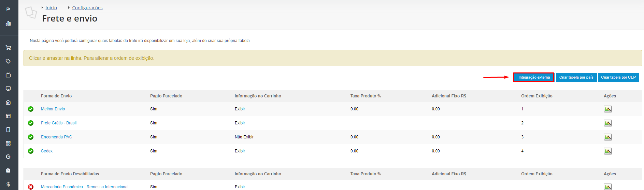Open the page layout sidebar icon
The width and height of the screenshot is (644, 190).
coord(8,116)
